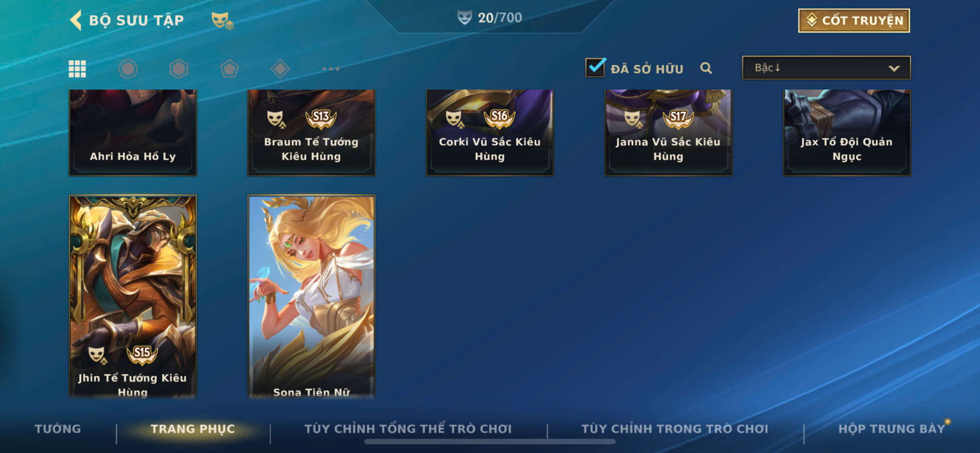The image size is (980, 453).
Task: Filter by pentagon rarity tier icon
Action: coord(229,69)
